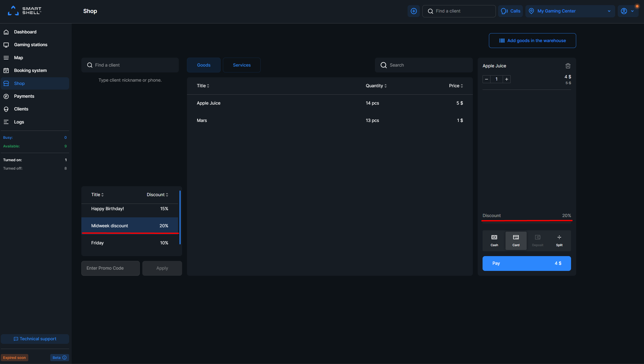Delete Apple Juice from cart with trash icon
Image resolution: width=644 pixels, height=364 pixels.
(x=568, y=66)
